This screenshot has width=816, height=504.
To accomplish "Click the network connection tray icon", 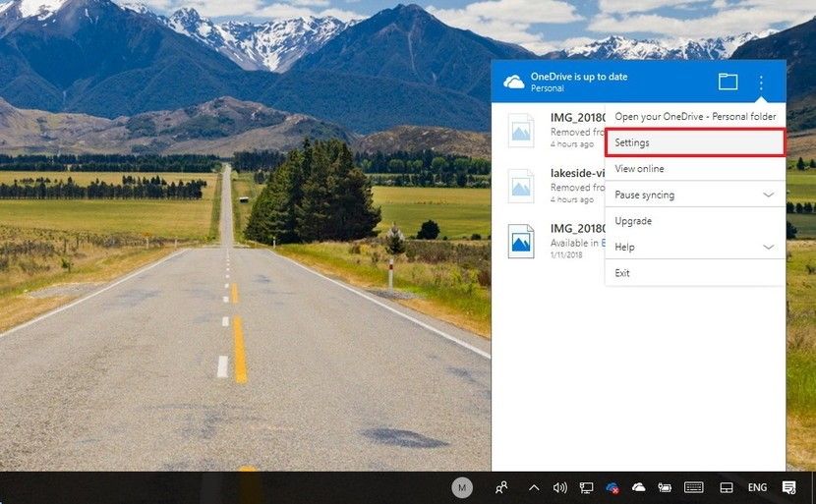I will point(586,487).
